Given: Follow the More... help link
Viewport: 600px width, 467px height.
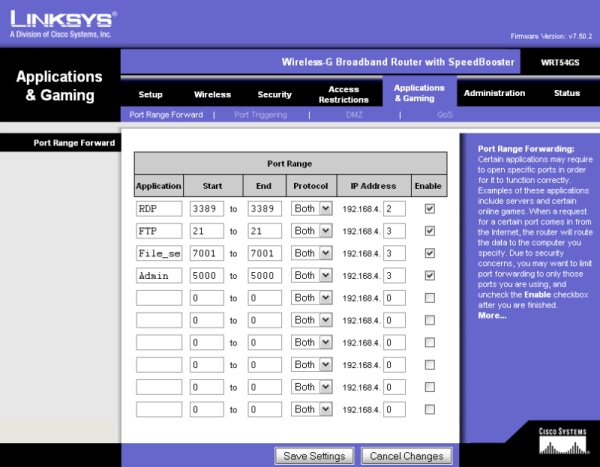Looking at the screenshot, I should (492, 316).
